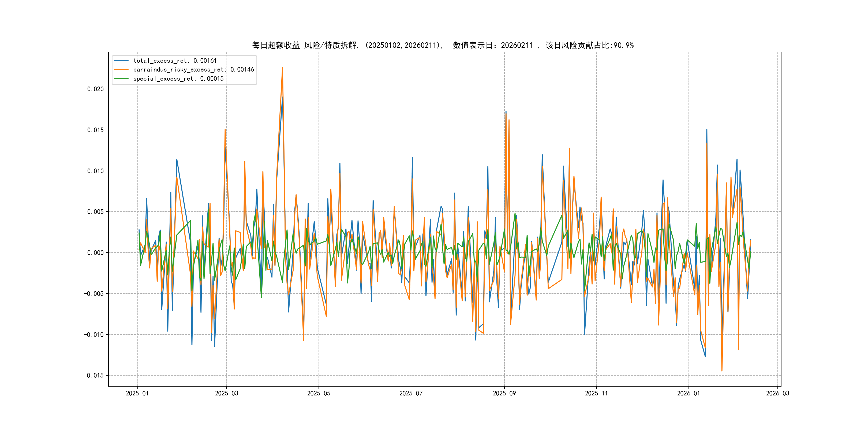Click the 2026-01 x-axis tick label
The width and height of the screenshot is (868, 434).
(x=689, y=393)
